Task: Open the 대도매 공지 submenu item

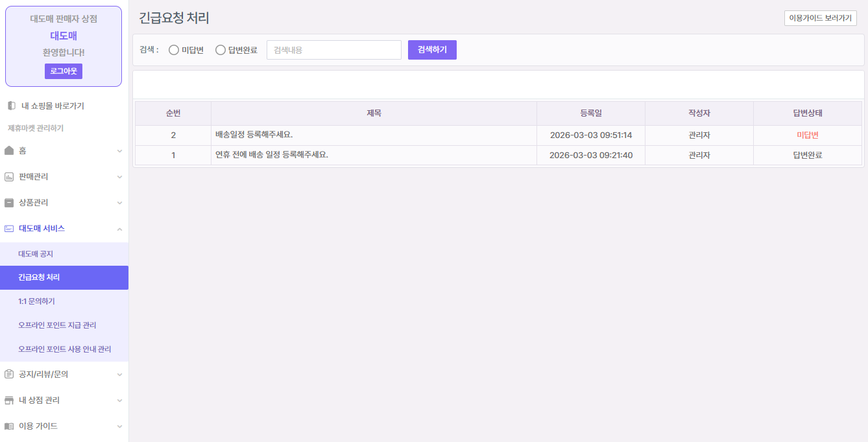Action: coord(36,254)
